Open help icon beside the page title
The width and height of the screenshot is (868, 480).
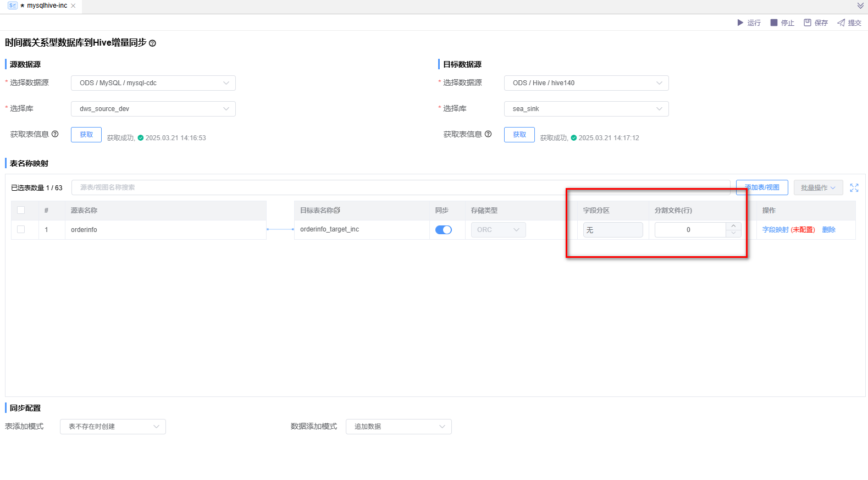(x=152, y=43)
